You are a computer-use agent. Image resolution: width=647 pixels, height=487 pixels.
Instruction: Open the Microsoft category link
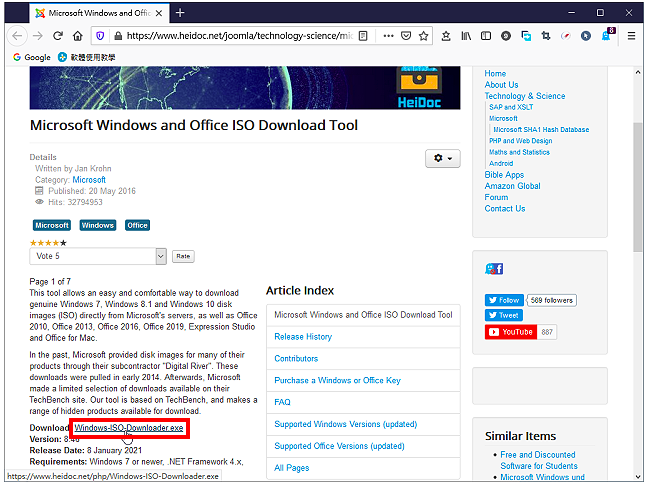coord(89,180)
